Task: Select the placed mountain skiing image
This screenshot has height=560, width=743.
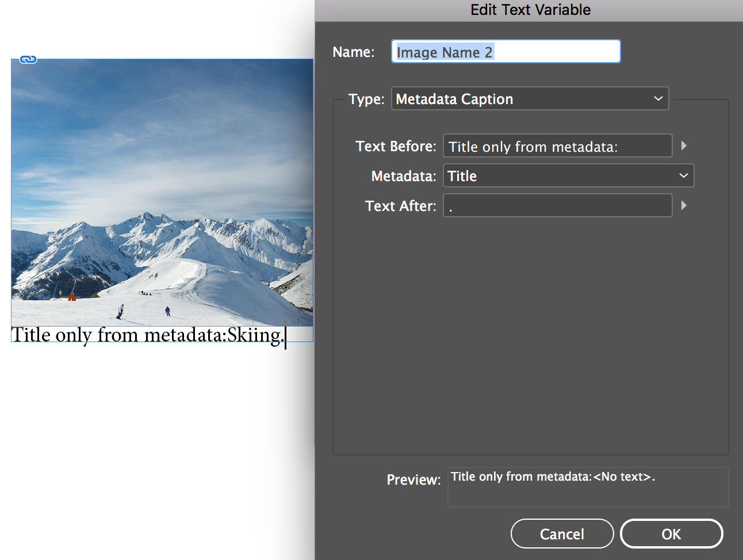Action: click(x=162, y=193)
